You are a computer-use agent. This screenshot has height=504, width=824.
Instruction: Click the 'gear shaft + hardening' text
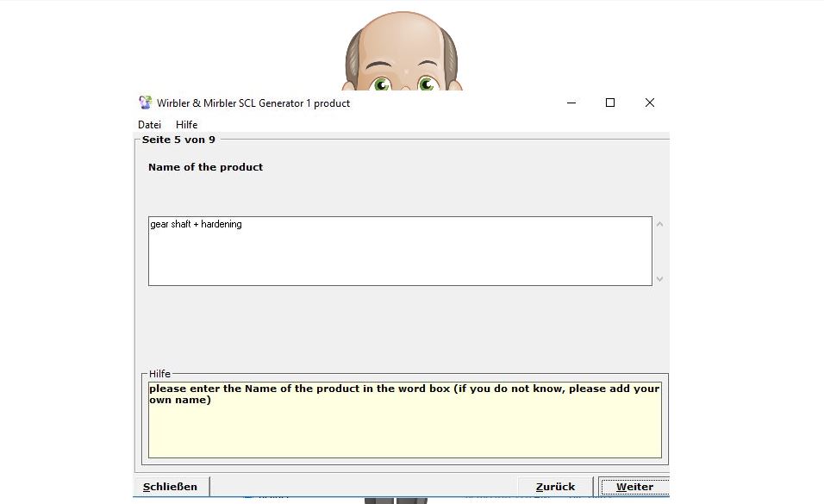click(x=196, y=224)
